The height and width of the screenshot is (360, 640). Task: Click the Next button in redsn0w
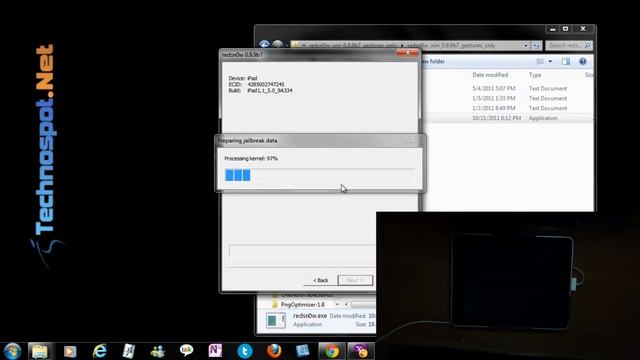[355, 280]
